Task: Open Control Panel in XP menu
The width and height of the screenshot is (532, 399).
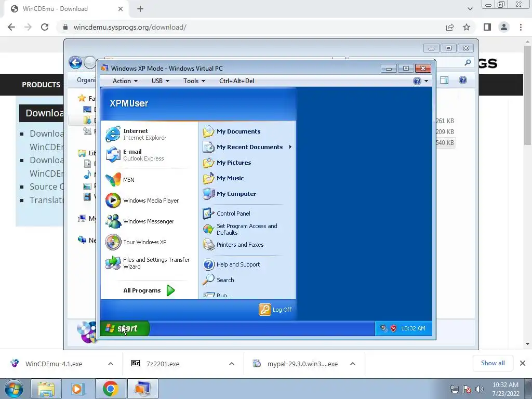Action: [227, 214]
